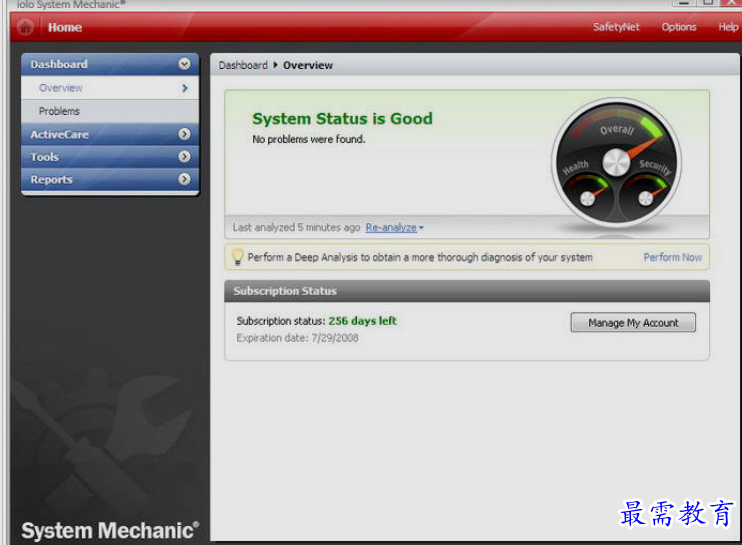Image resolution: width=742 pixels, height=545 pixels.
Task: Click the Tools menu label
Action: click(x=44, y=157)
